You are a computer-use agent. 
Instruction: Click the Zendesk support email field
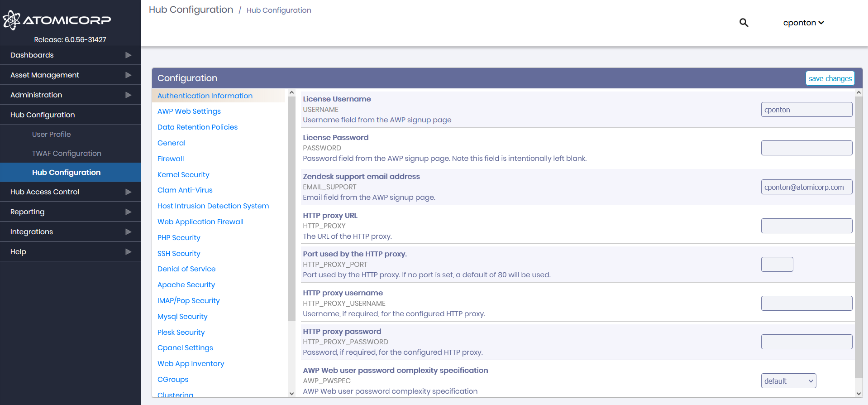(806, 187)
